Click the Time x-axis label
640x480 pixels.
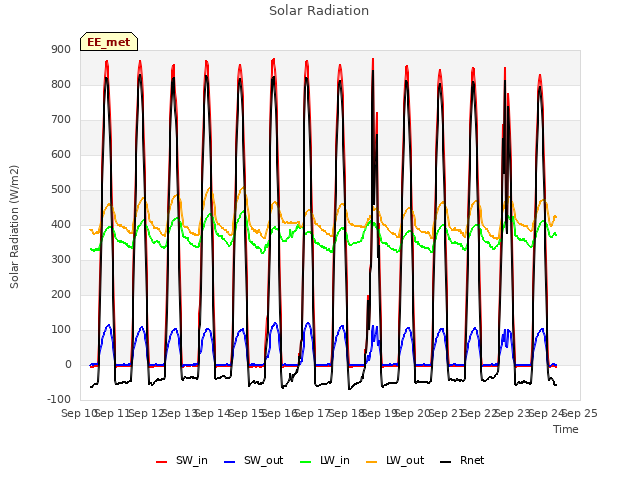pyautogui.click(x=566, y=429)
